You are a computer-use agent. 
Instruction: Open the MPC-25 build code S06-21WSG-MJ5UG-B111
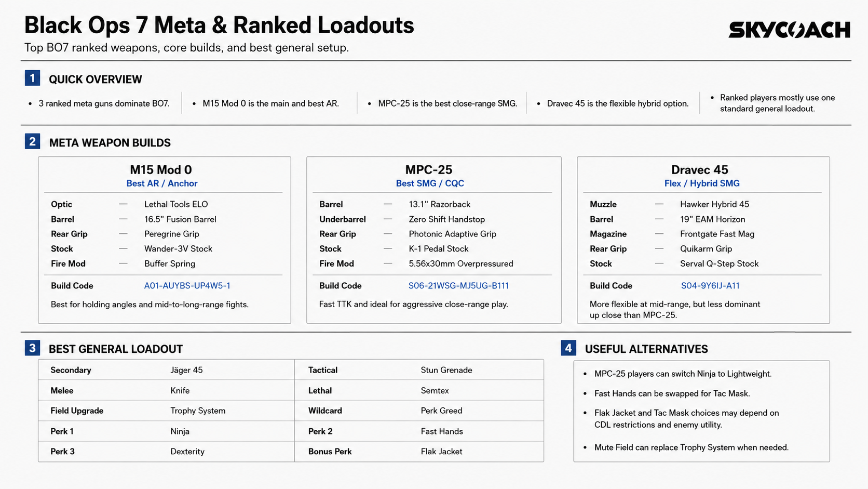pyautogui.click(x=458, y=286)
